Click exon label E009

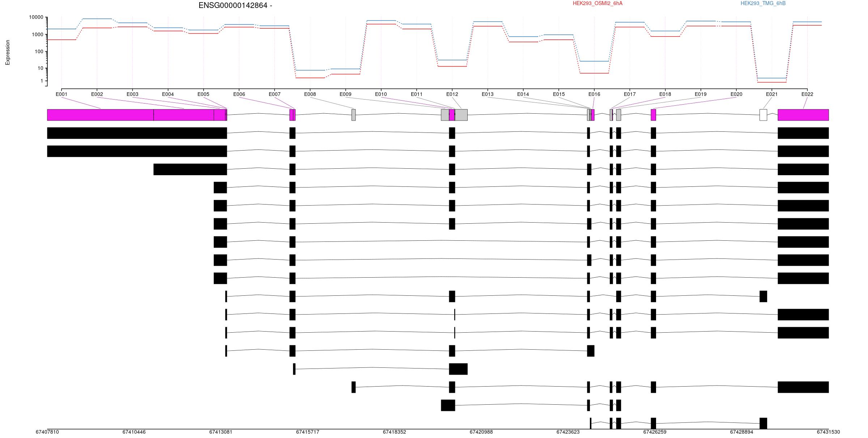point(345,94)
